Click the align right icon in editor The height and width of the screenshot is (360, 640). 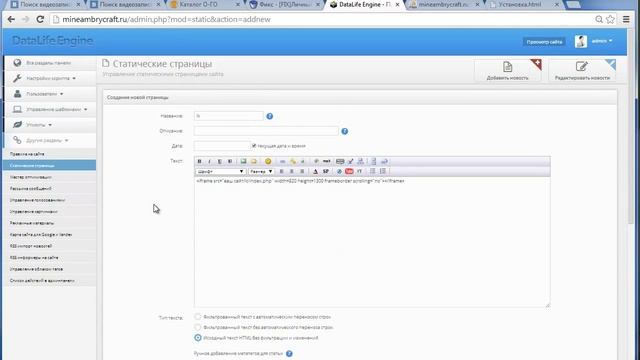[x=302, y=171]
